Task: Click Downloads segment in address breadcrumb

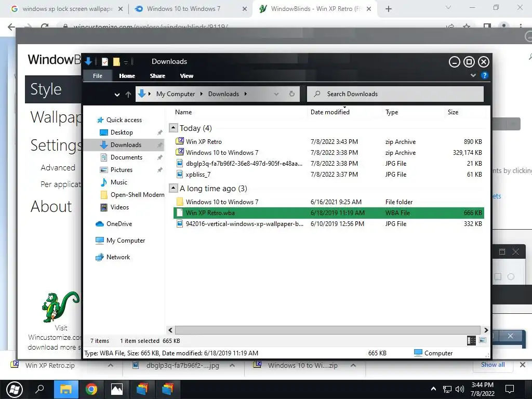Action: click(x=223, y=94)
